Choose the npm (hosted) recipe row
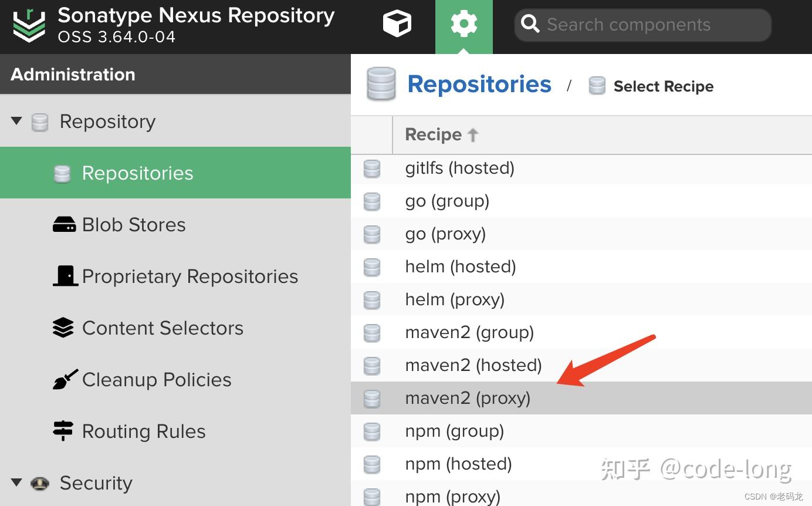This screenshot has width=812, height=506. (458, 463)
